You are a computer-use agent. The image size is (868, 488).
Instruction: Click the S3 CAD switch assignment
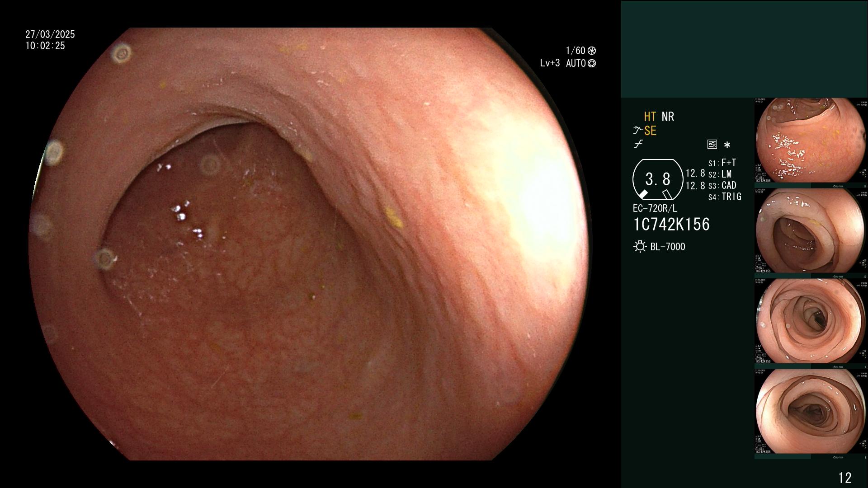722,185
